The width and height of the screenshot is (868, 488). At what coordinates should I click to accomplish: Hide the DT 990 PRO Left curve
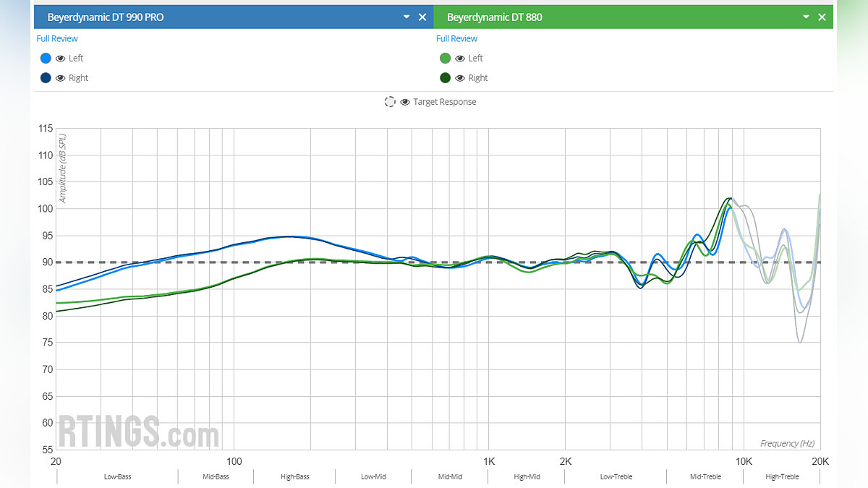coord(61,59)
